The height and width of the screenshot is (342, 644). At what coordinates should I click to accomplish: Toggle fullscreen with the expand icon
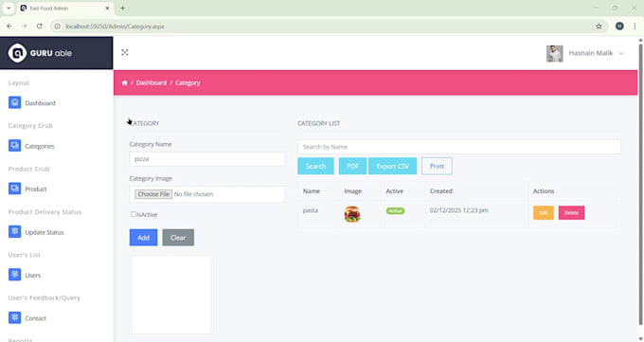tap(125, 53)
